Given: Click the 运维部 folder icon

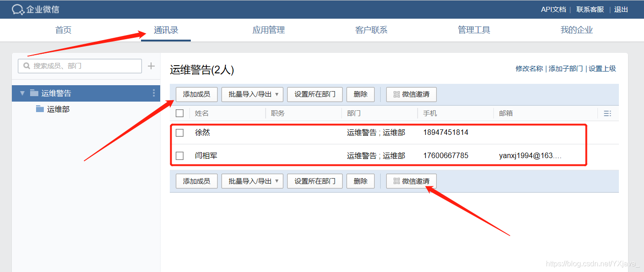Looking at the screenshot, I should coord(40,109).
